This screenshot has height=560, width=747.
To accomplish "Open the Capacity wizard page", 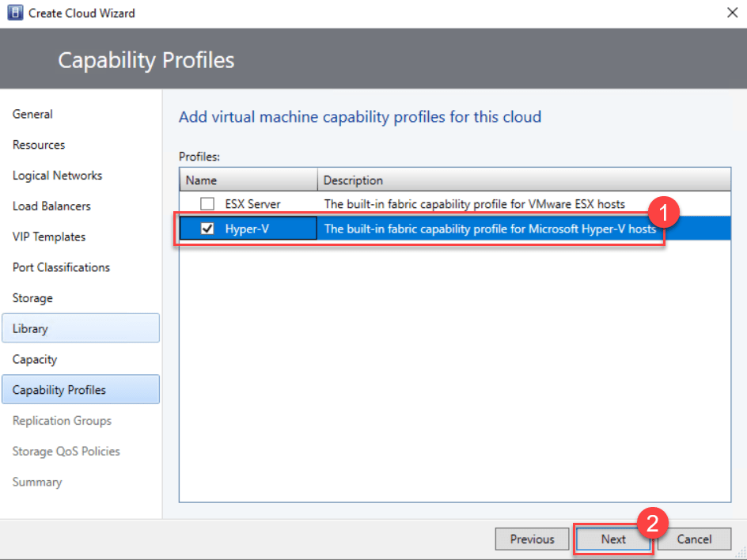I will 35,359.
